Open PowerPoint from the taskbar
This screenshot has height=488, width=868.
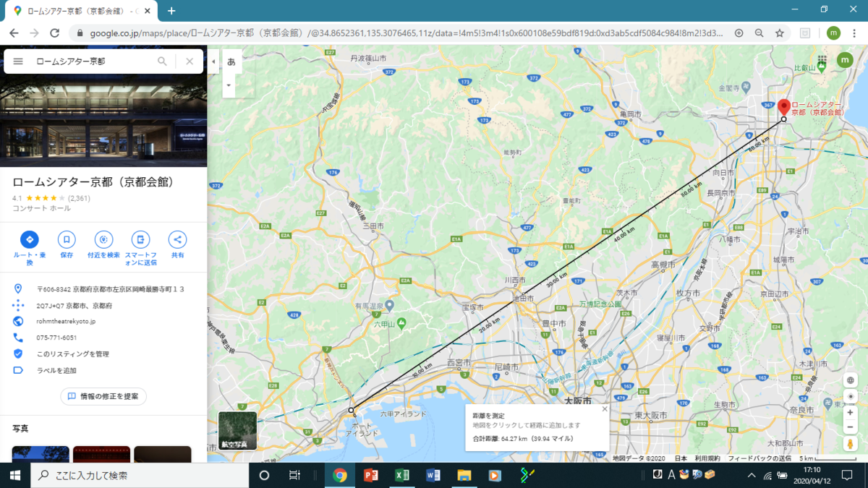click(x=371, y=475)
